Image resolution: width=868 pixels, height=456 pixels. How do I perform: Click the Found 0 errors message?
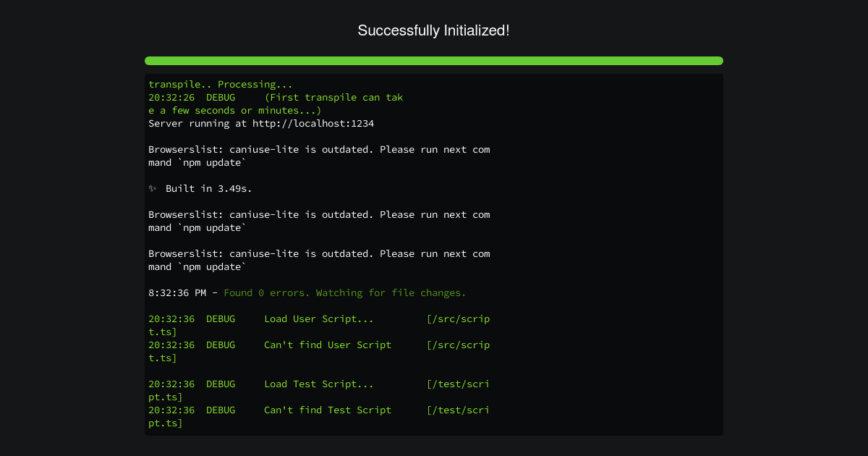click(x=345, y=293)
